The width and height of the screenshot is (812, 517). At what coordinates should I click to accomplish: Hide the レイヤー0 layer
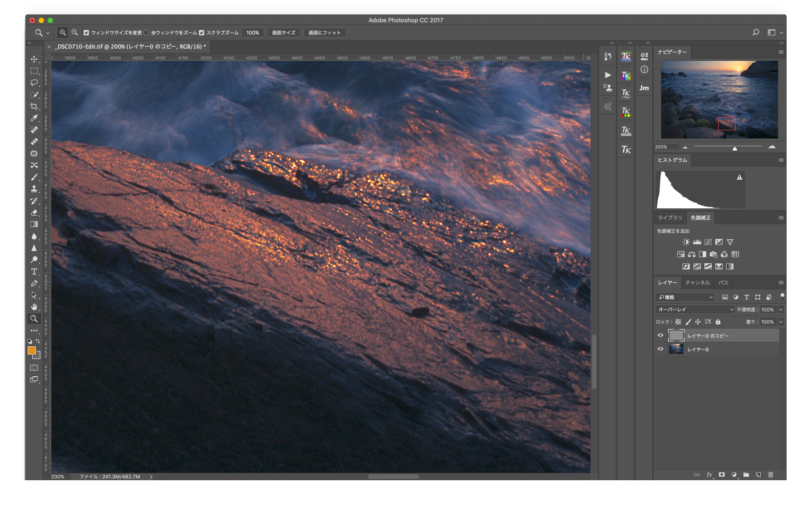(x=660, y=349)
